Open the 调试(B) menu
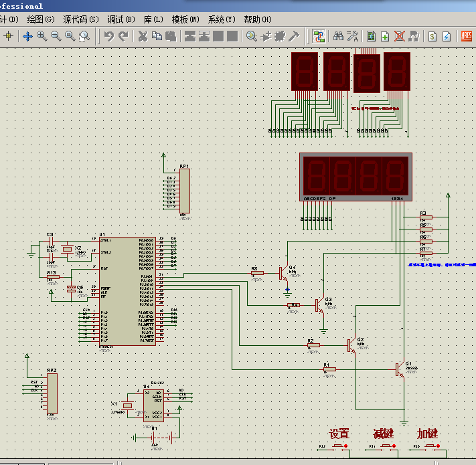Viewport: 476px width, 465px height. (121, 19)
